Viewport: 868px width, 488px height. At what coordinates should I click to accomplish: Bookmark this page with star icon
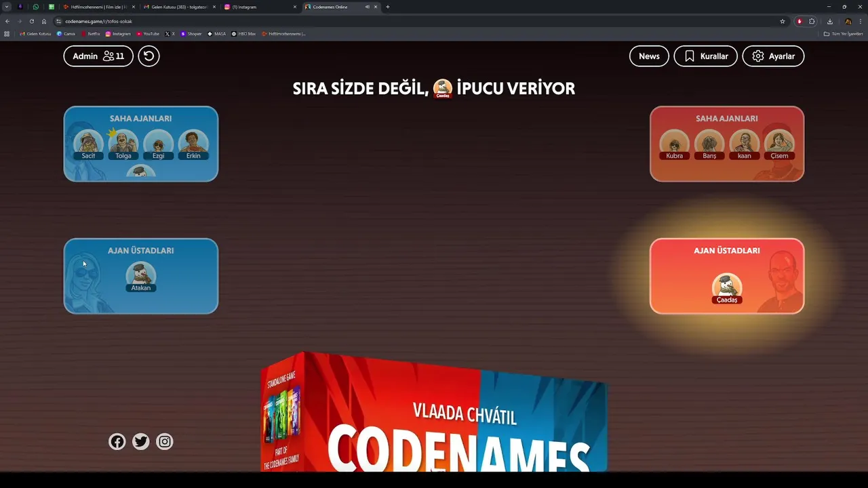click(783, 21)
